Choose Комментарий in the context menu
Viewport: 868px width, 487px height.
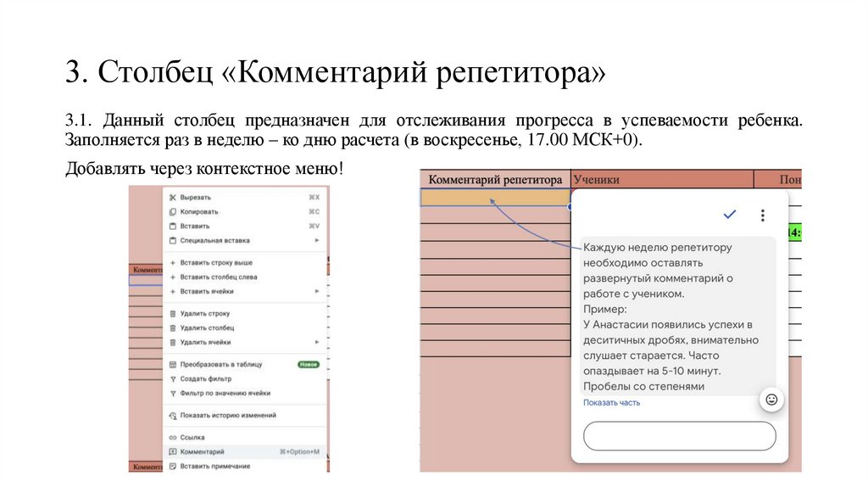245,452
